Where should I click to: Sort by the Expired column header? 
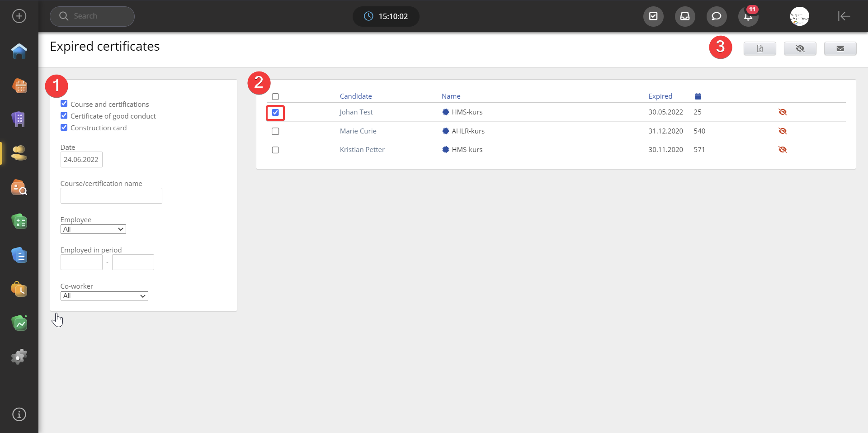click(660, 96)
